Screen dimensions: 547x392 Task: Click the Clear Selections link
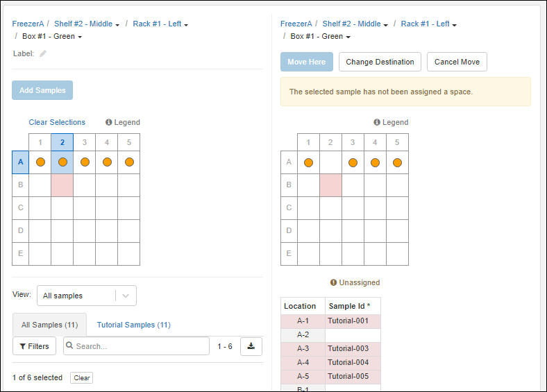tap(57, 122)
